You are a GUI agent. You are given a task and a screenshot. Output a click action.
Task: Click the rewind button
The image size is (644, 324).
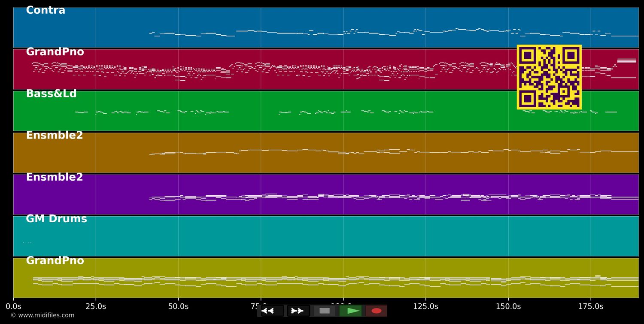click(x=272, y=311)
